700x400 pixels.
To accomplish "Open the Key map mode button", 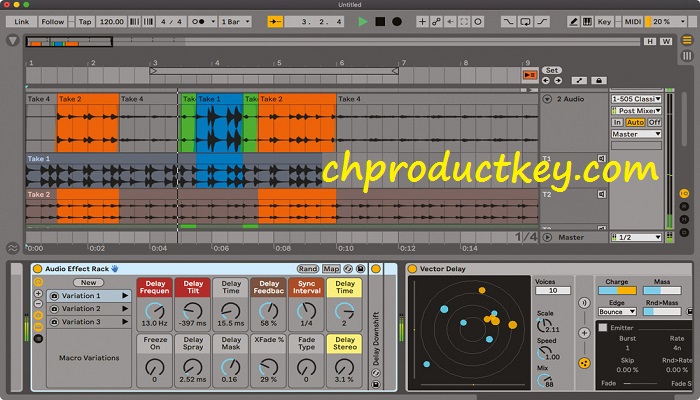I will coord(604,21).
